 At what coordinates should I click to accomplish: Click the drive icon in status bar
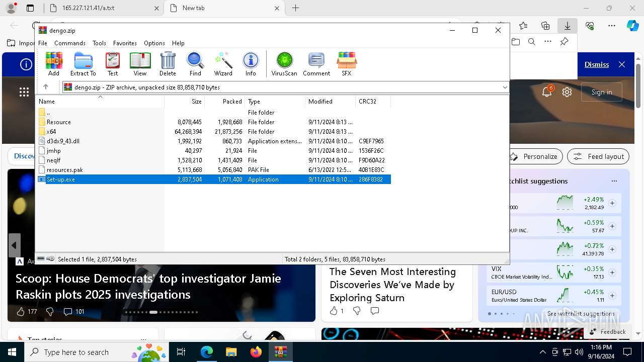tap(41, 259)
